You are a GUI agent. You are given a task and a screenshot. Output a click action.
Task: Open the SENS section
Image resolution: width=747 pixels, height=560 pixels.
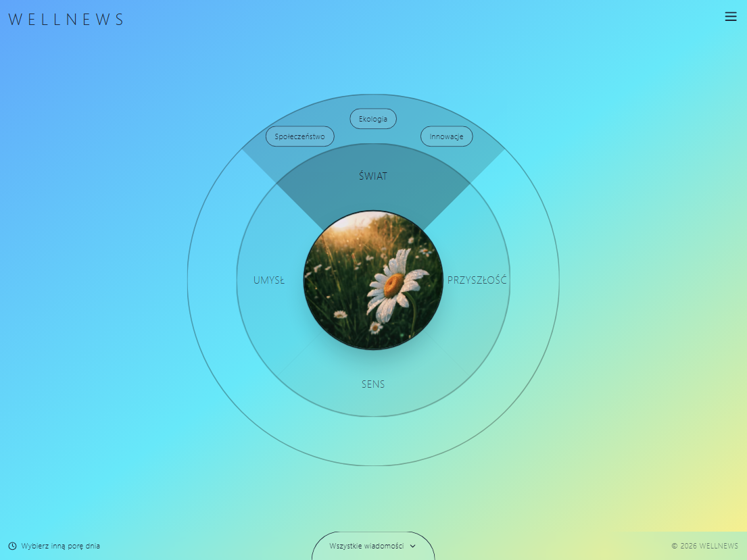point(373,384)
